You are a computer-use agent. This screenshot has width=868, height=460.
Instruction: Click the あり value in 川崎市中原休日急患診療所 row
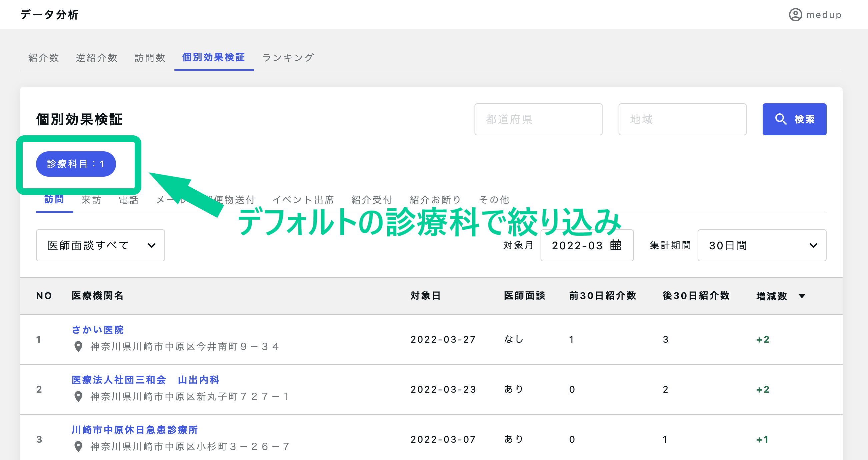click(514, 439)
